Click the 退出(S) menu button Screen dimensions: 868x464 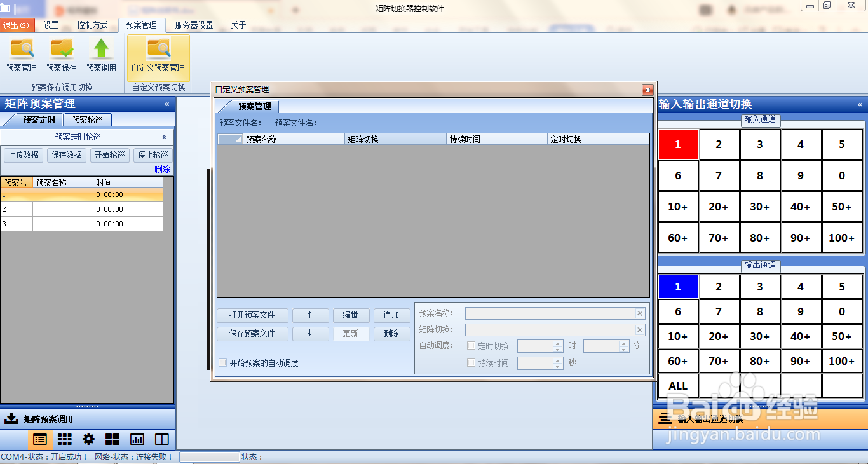17,25
